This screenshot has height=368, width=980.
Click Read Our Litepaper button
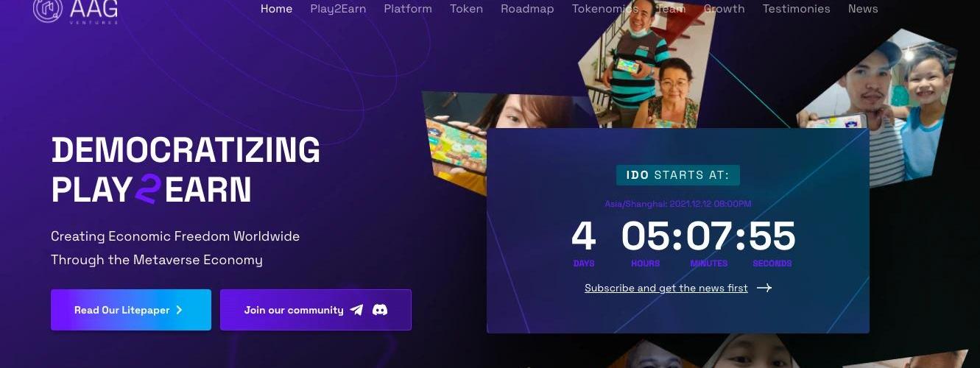click(x=131, y=310)
